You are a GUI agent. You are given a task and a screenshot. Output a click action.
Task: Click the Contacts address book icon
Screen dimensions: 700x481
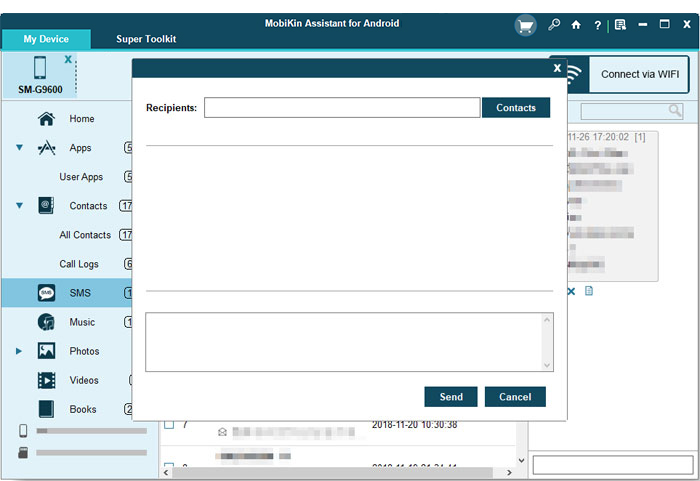click(46, 205)
